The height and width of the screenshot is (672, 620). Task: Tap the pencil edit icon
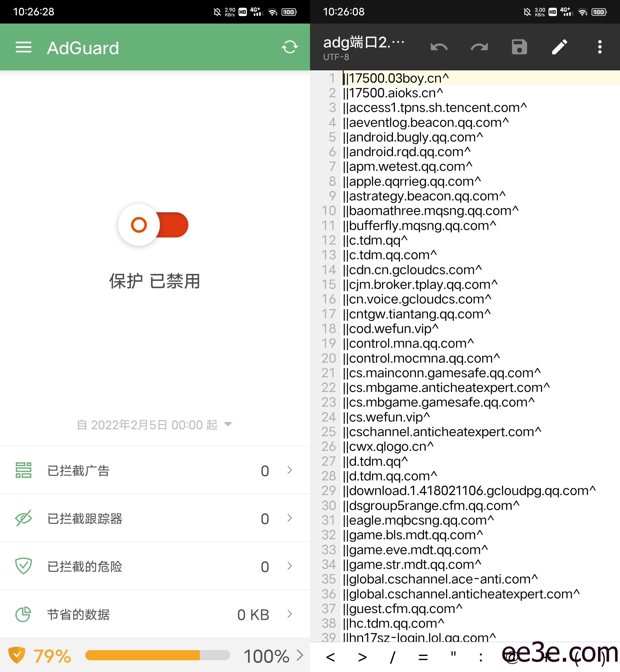559,47
